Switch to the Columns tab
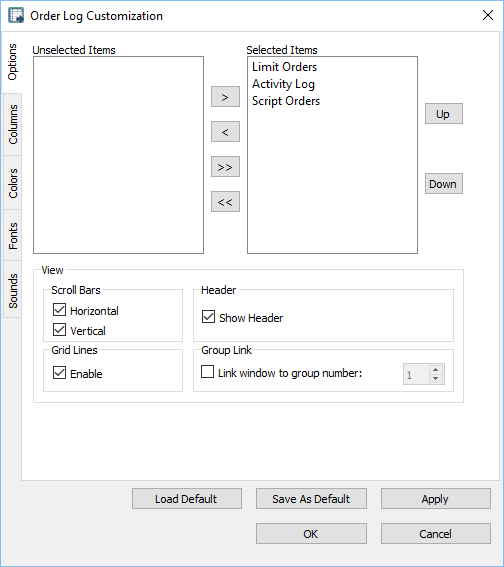Viewport: 504px width, 567px height. coord(13,124)
